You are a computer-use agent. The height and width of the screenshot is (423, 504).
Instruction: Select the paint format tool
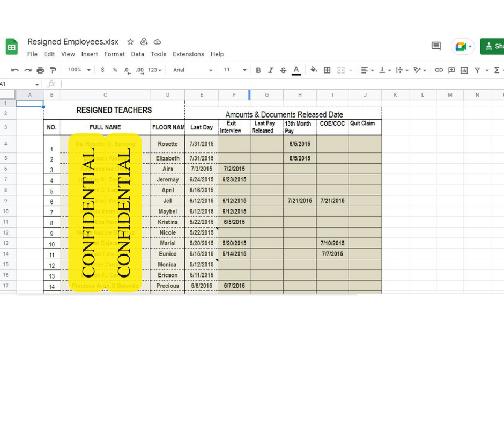(53, 70)
